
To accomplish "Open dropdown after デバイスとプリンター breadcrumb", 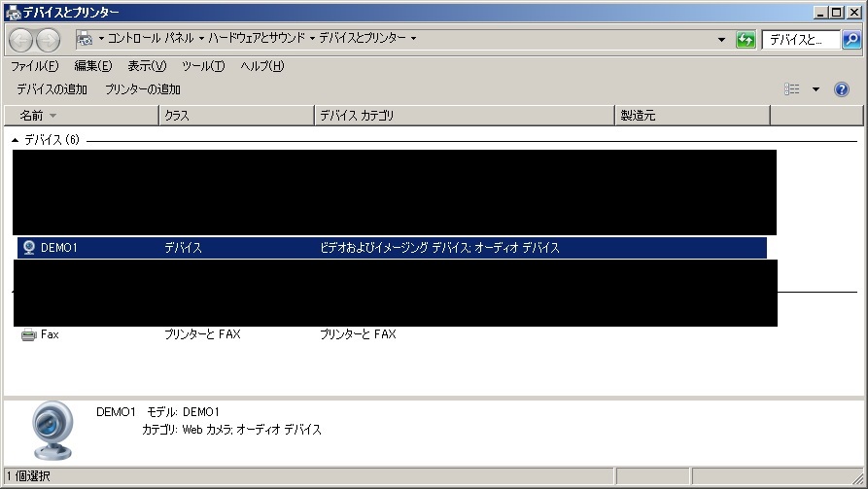I will coord(413,38).
